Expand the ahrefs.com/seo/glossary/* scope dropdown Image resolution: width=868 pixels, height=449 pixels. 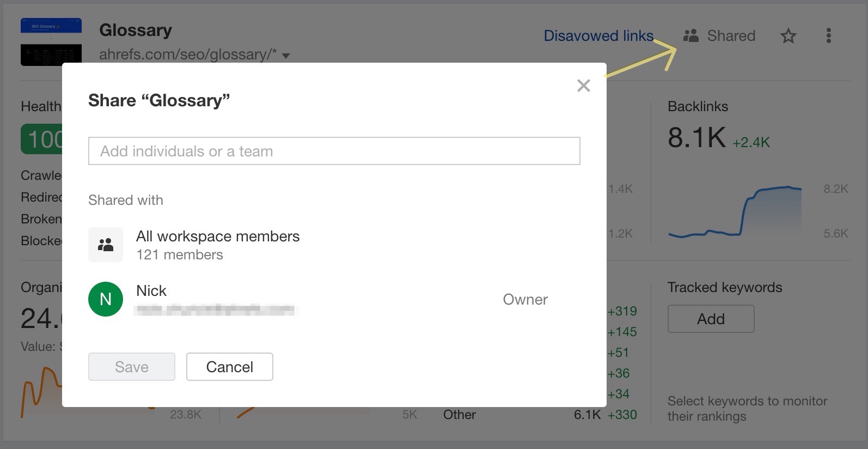[x=287, y=55]
